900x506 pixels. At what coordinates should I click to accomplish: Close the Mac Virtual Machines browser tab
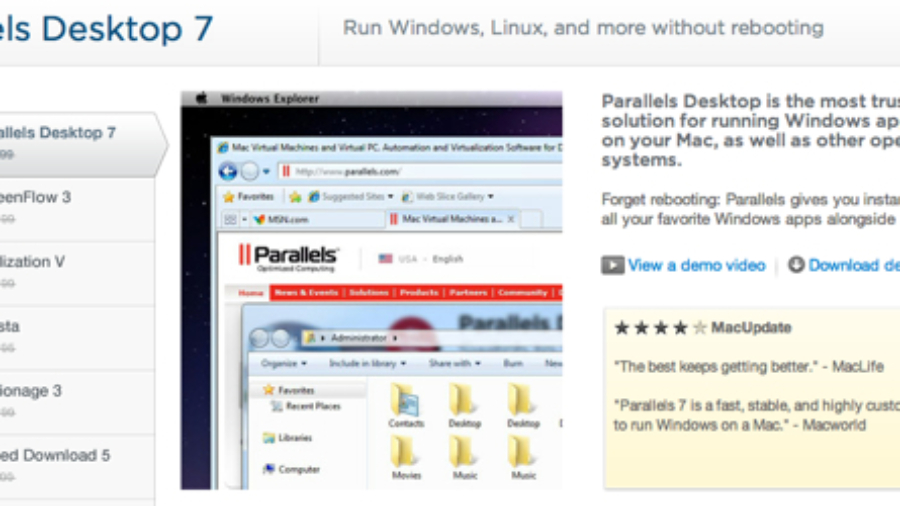(x=511, y=219)
